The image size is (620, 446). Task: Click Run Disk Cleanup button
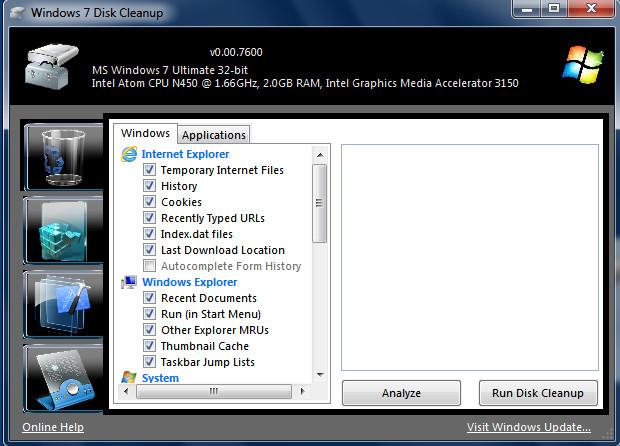pyautogui.click(x=538, y=393)
